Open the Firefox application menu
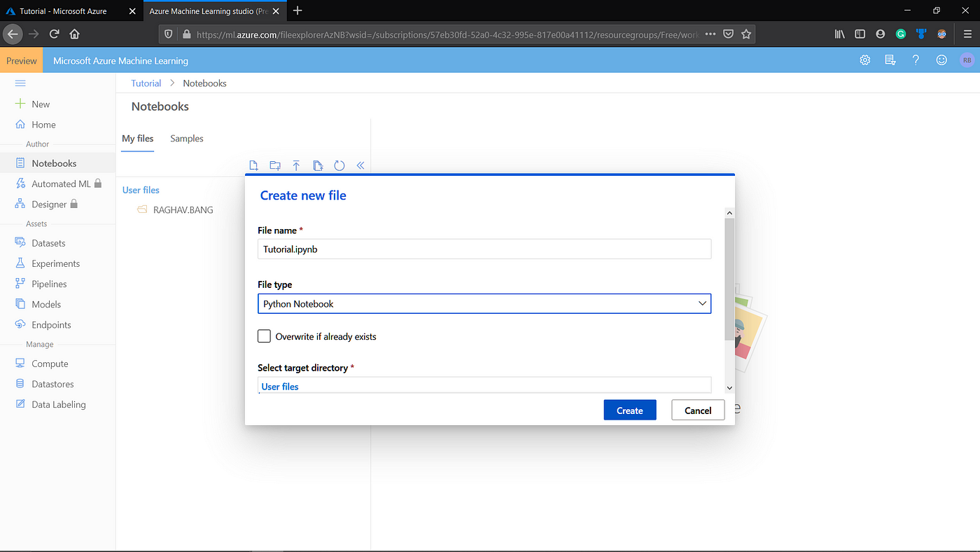This screenshot has width=980, height=552. tap(967, 34)
